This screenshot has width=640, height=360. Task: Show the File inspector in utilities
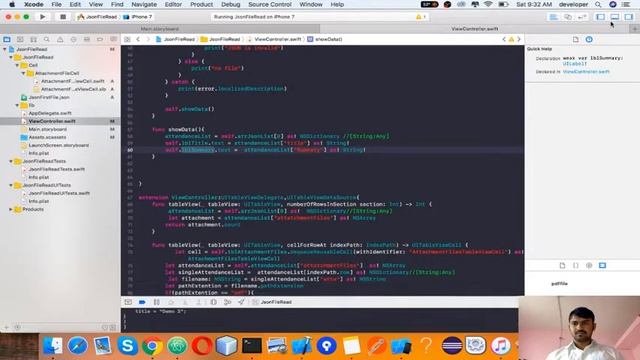click(576, 40)
